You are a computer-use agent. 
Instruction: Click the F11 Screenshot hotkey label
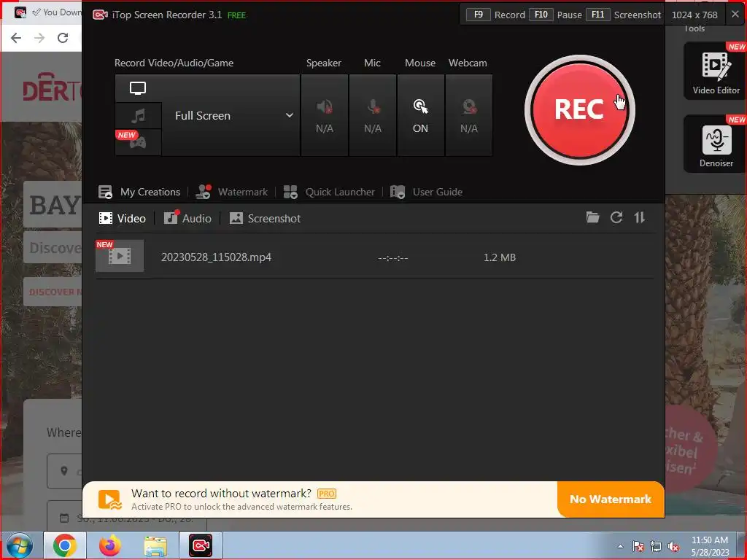coord(624,15)
